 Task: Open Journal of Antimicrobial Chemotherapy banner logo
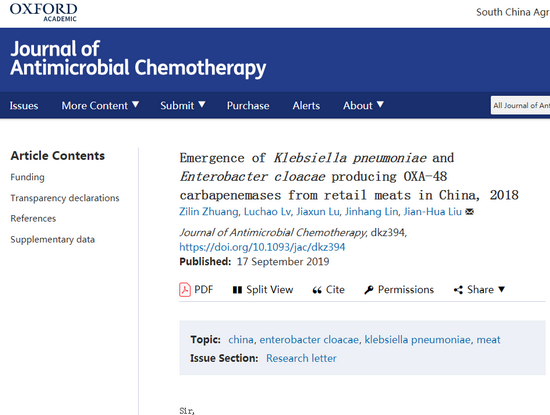click(138, 59)
